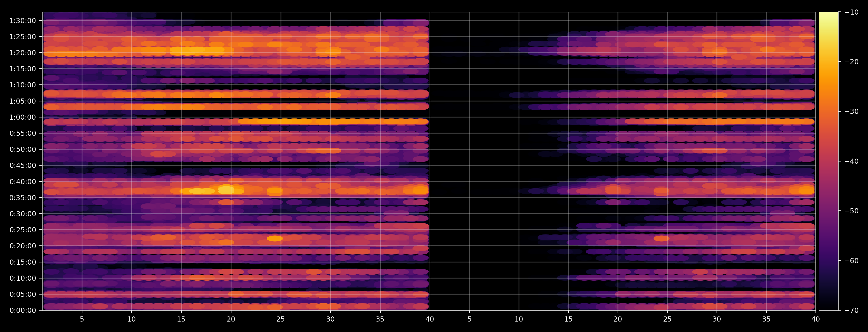Select x-axis label 30 under the left heatmap
The height and width of the screenshot is (332, 868).
(330, 319)
